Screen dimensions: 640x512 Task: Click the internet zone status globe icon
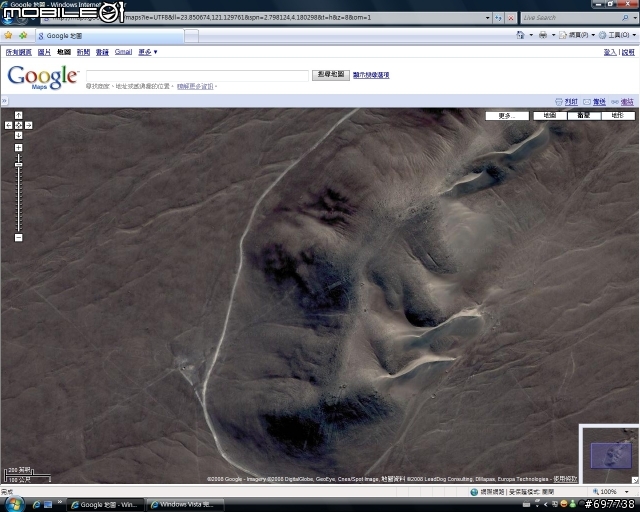tap(474, 492)
